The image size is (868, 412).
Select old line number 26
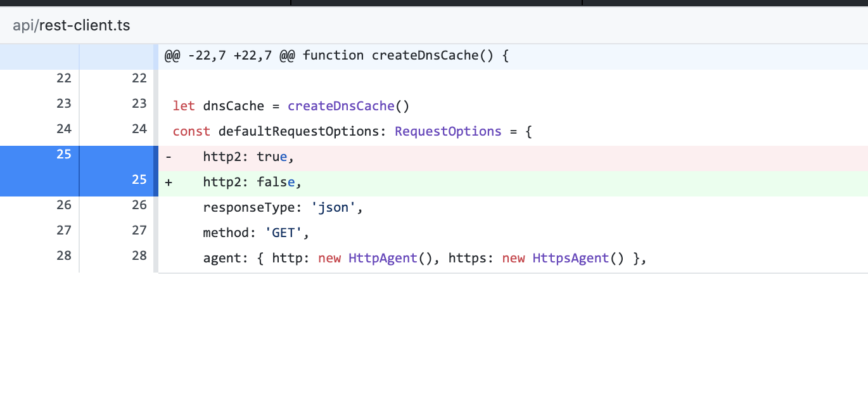point(64,205)
